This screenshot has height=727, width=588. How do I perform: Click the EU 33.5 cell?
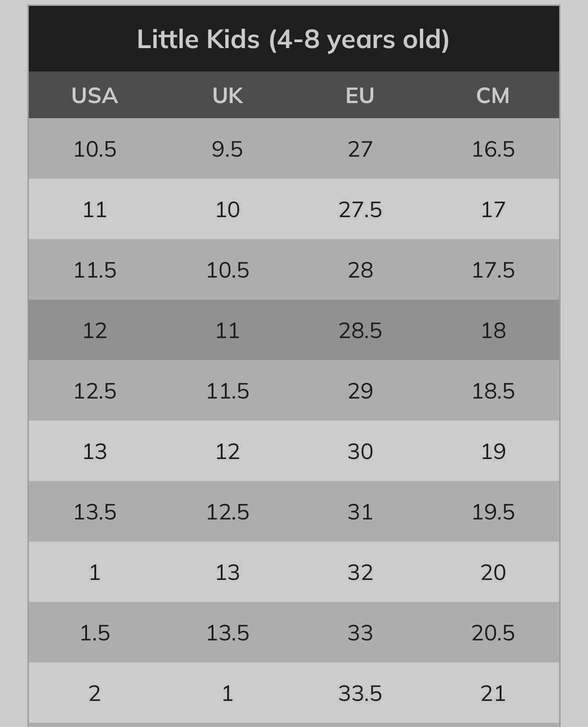360,694
